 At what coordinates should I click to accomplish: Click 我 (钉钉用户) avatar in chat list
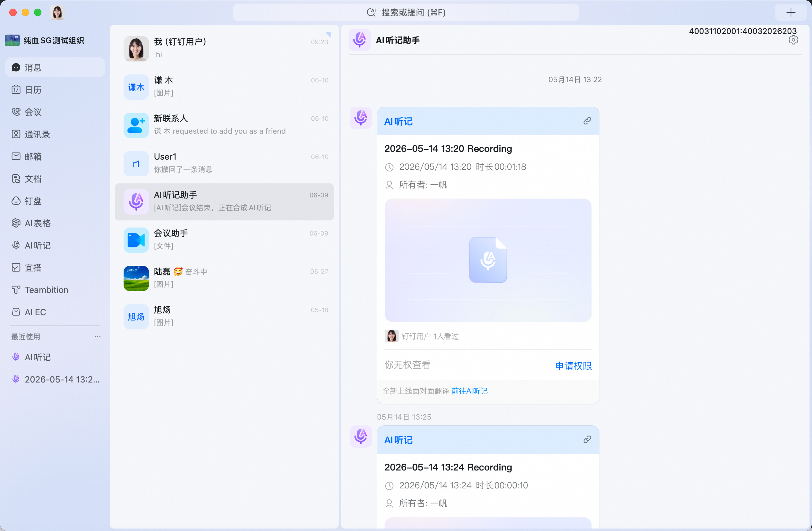click(x=136, y=49)
